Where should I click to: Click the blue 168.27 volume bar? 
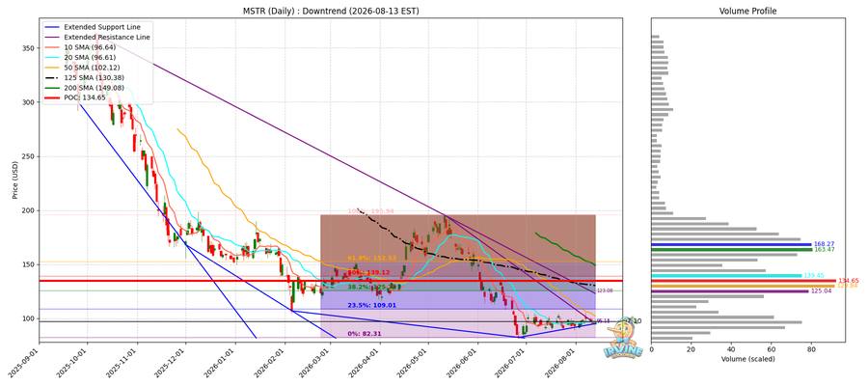click(731, 244)
